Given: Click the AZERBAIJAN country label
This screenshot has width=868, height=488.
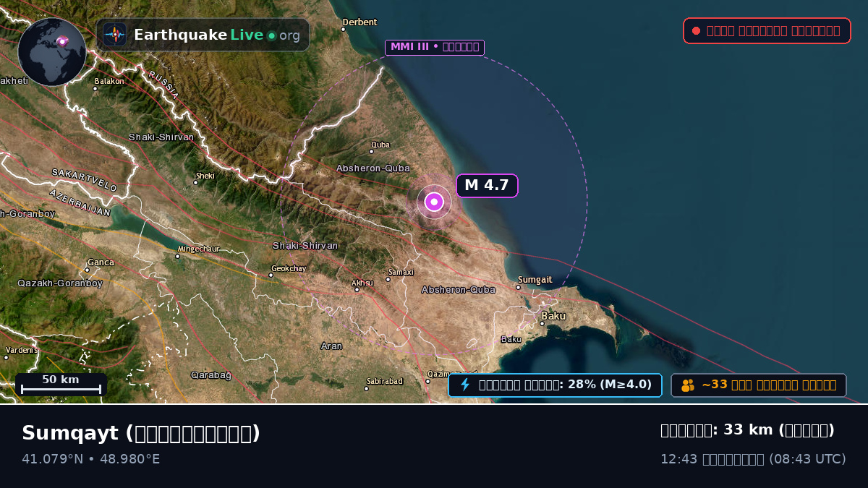Looking at the screenshot, I should click(x=80, y=202).
